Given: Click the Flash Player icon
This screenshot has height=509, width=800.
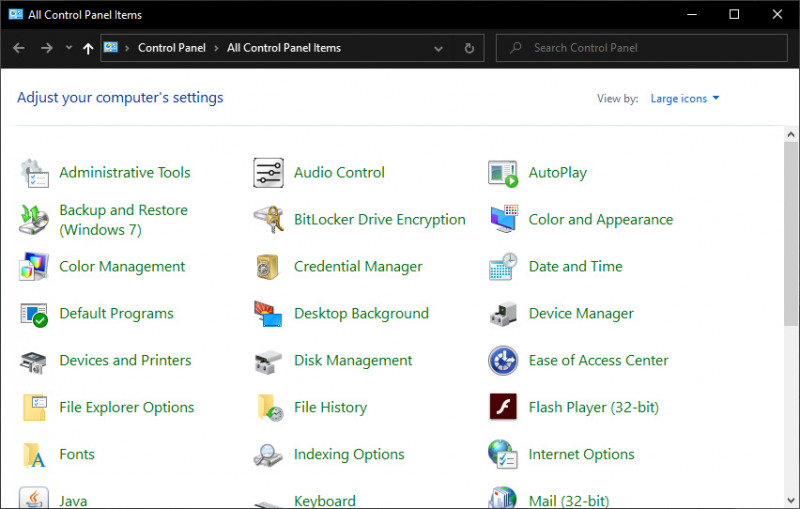Looking at the screenshot, I should [x=503, y=406].
